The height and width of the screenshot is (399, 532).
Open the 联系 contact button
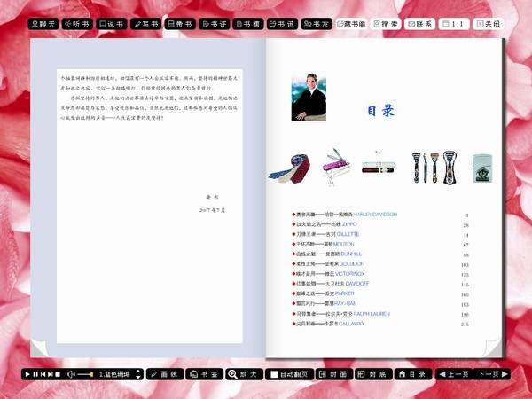(x=419, y=24)
